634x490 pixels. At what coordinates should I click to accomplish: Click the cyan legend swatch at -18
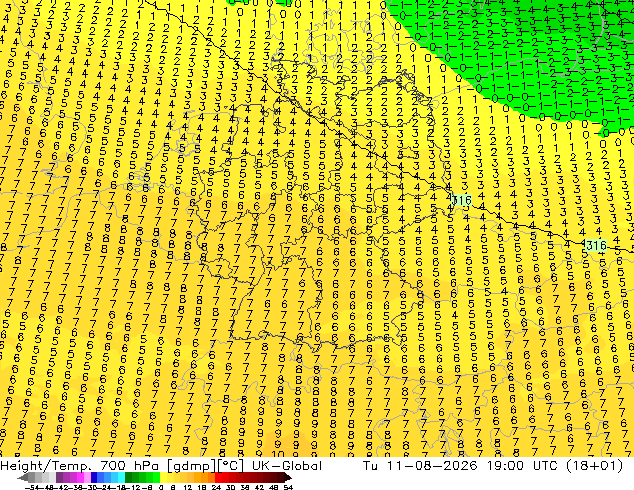tap(121, 478)
